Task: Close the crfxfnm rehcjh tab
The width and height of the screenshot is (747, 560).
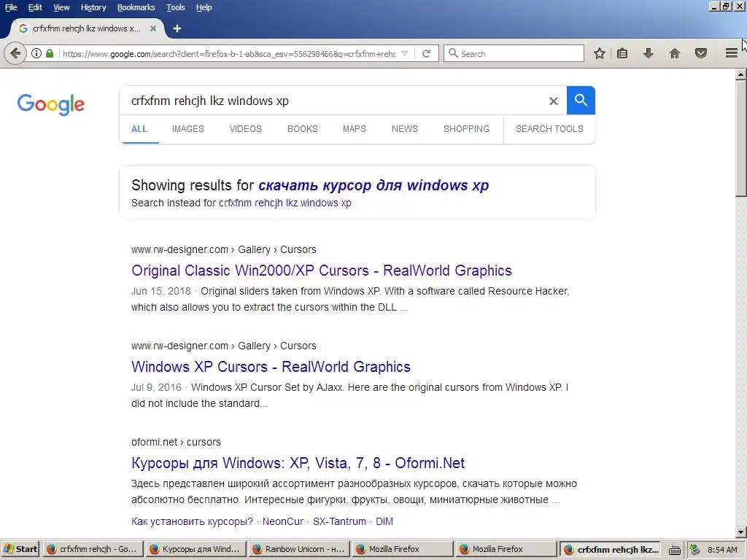Action: pyautogui.click(x=153, y=28)
